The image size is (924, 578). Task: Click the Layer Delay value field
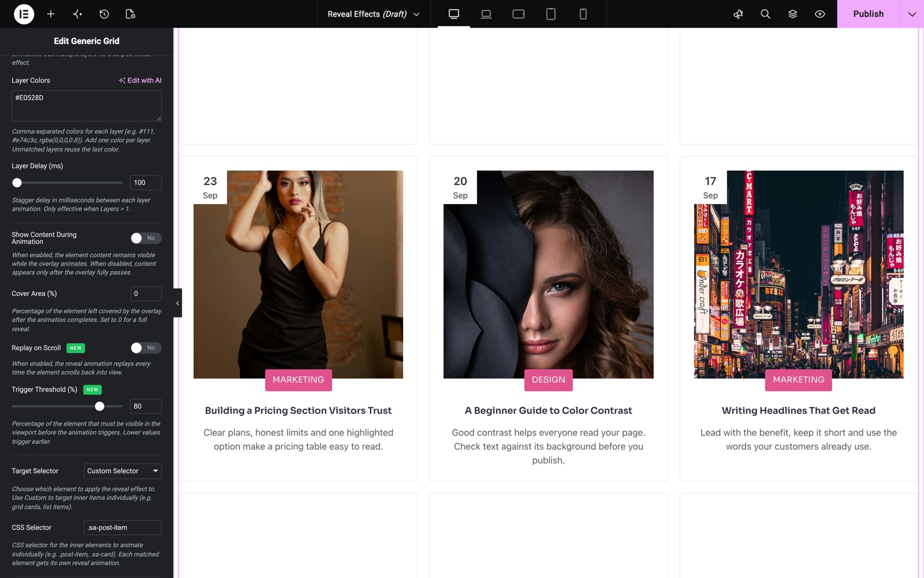tap(146, 183)
